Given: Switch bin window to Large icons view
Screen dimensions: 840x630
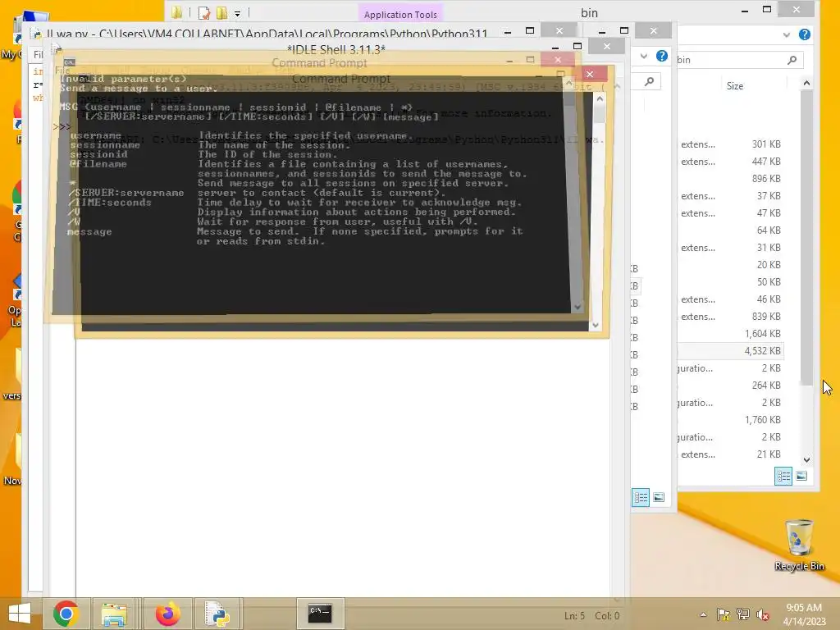Looking at the screenshot, I should pos(801,477).
